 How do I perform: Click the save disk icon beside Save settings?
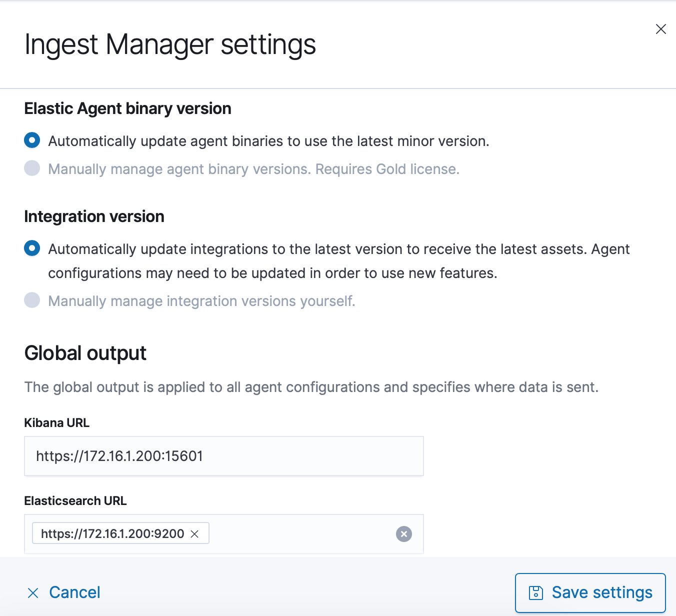pyautogui.click(x=536, y=592)
